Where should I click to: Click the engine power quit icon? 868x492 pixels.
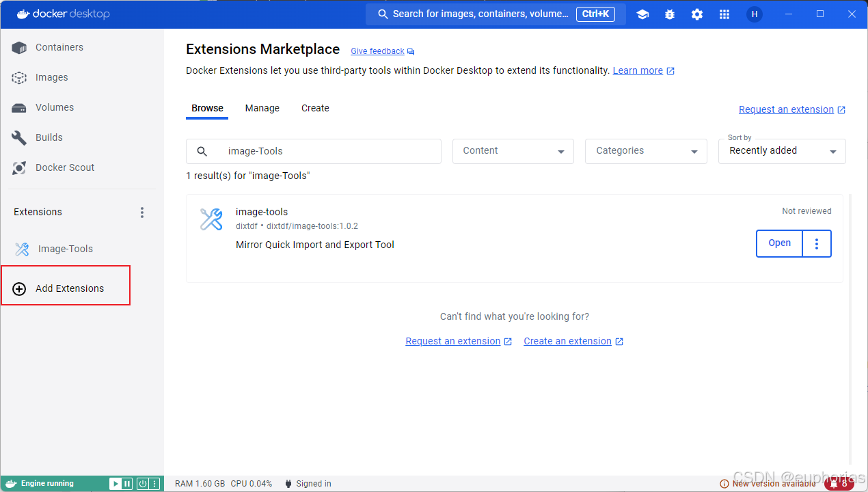[143, 484]
